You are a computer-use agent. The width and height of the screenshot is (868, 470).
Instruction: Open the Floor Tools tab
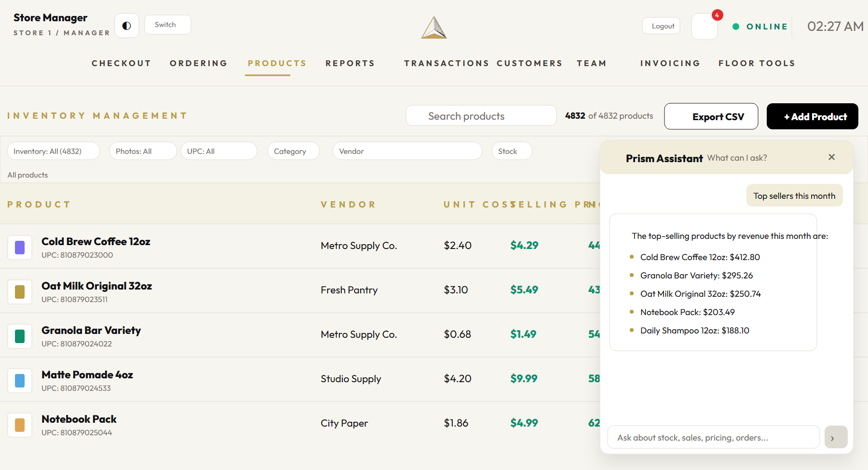[757, 63]
